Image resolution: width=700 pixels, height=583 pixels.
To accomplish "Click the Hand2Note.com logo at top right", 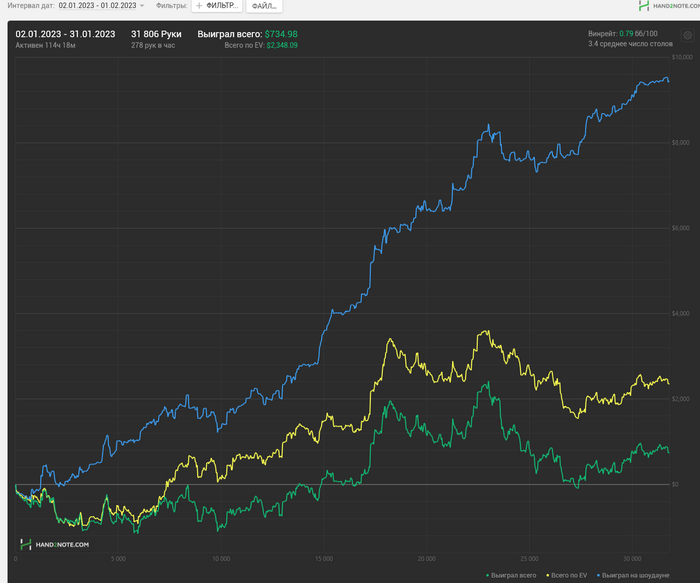I will pos(669,6).
